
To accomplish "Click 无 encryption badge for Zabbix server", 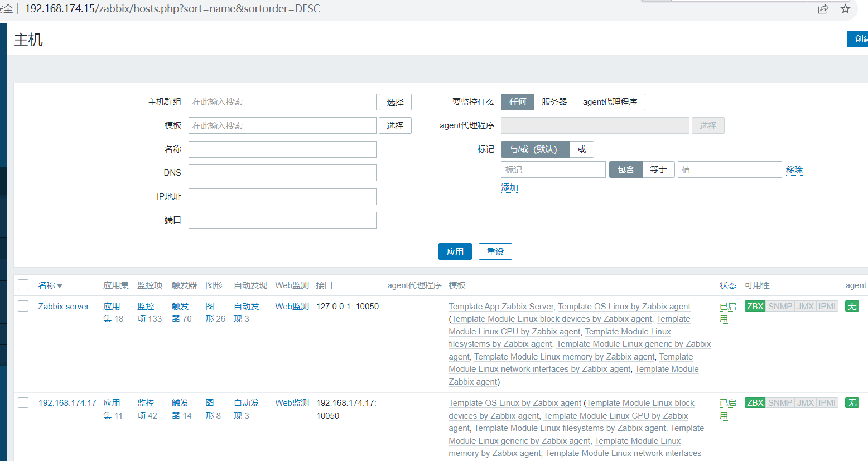I will [852, 306].
